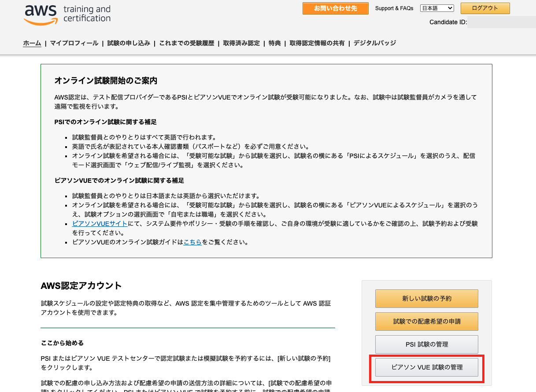The height and width of the screenshot is (392, 536).
Task: Open the 日本語 language dropdown
Action: (x=437, y=8)
